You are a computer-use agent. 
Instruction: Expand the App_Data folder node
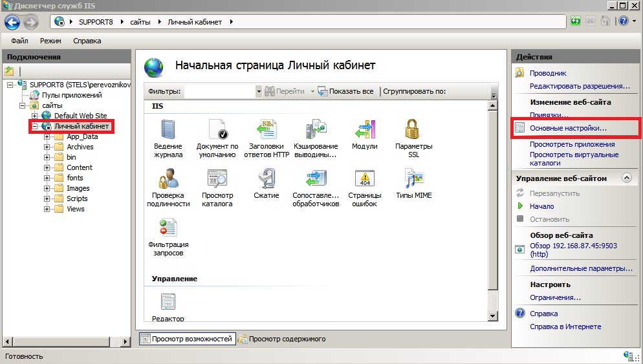pyautogui.click(x=47, y=136)
